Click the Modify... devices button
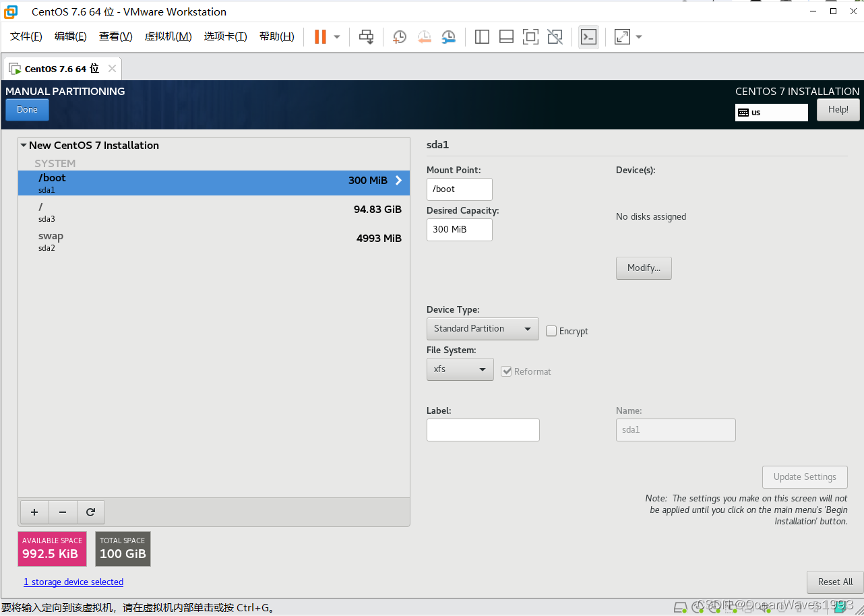Viewport: 864px width, 616px height. [644, 268]
